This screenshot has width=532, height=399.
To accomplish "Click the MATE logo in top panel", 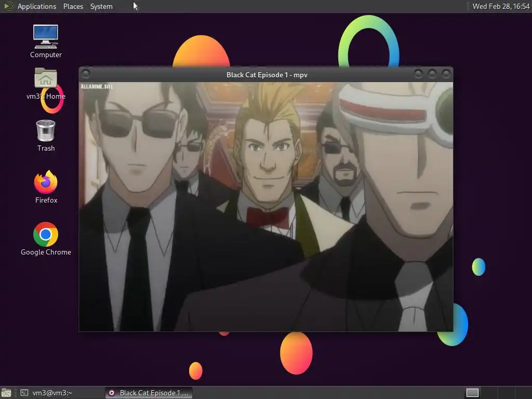I will pyautogui.click(x=8, y=6).
